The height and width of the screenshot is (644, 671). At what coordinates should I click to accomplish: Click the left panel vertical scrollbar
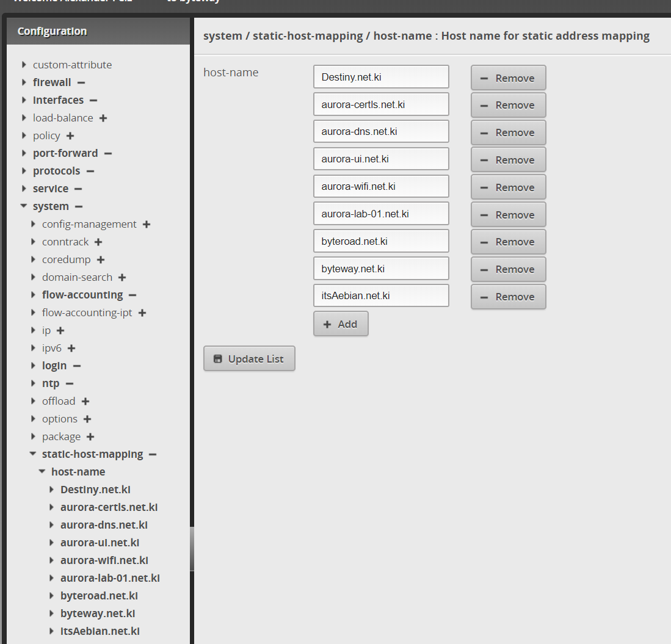point(192,548)
